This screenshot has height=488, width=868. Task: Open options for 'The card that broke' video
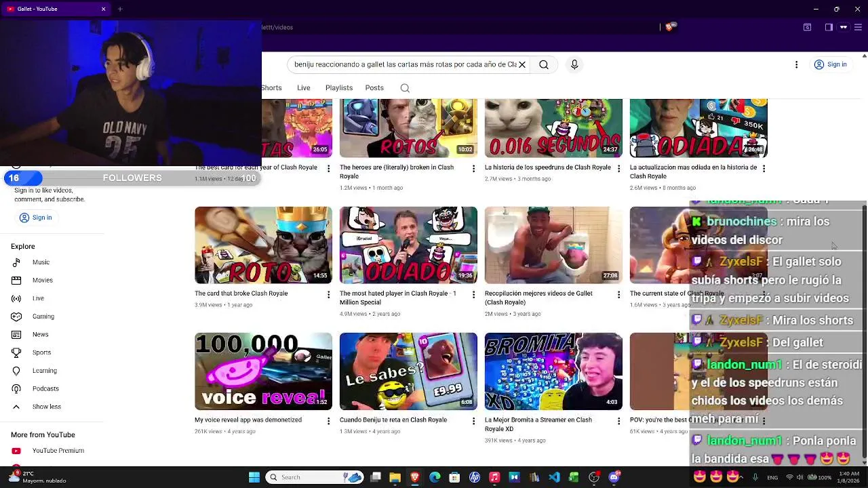tap(329, 294)
